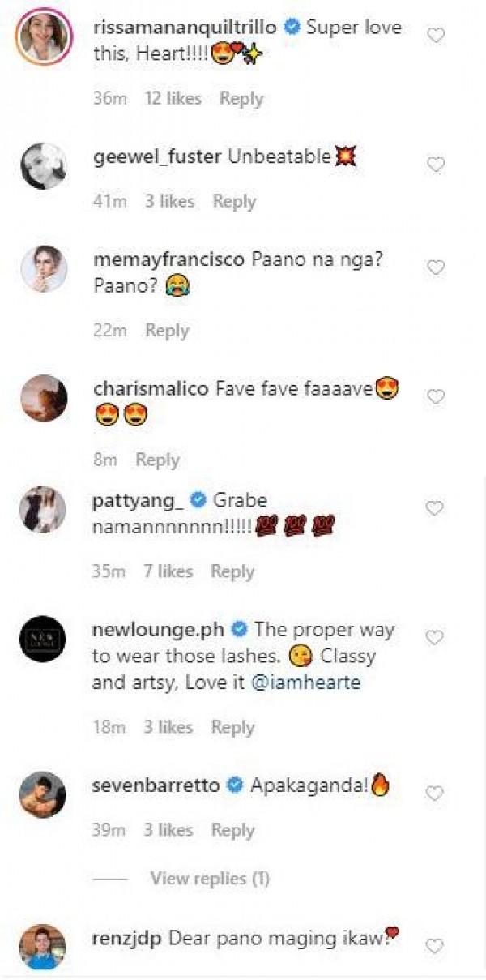Reply to charismalico's comment
This screenshot has width=486, height=980.
coord(157,460)
